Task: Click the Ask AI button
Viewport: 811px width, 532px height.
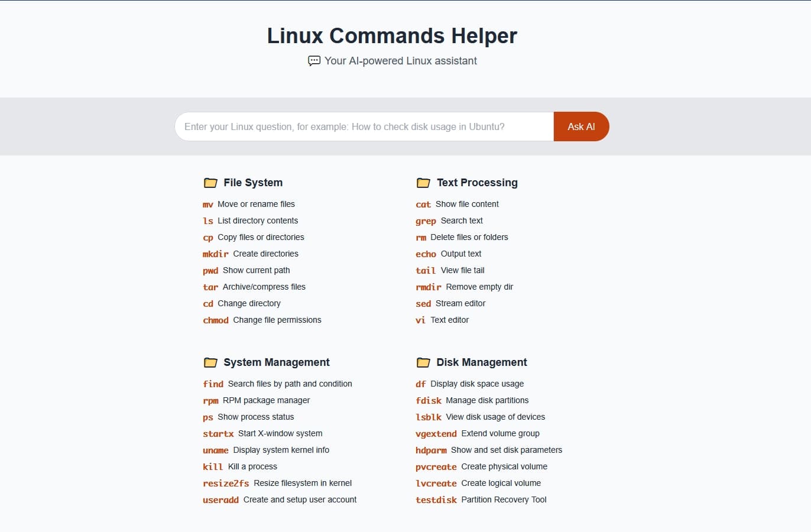Action: [581, 126]
